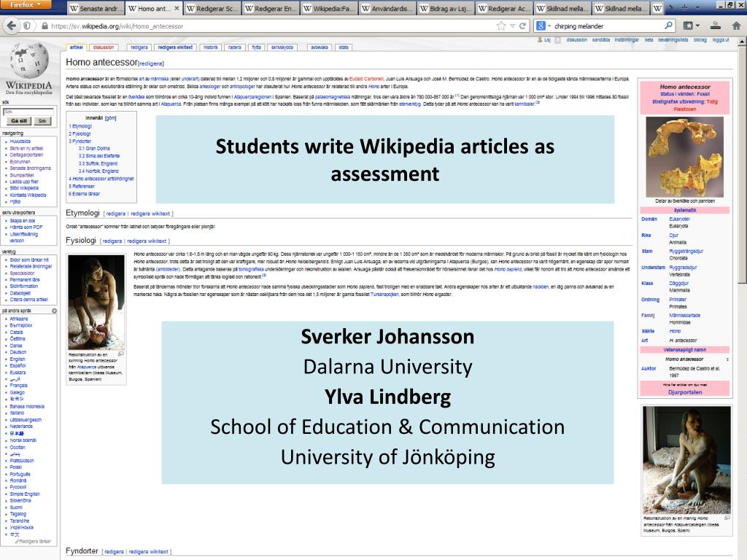Open the sandlåda link at top
The image size is (747, 560).
(x=601, y=40)
